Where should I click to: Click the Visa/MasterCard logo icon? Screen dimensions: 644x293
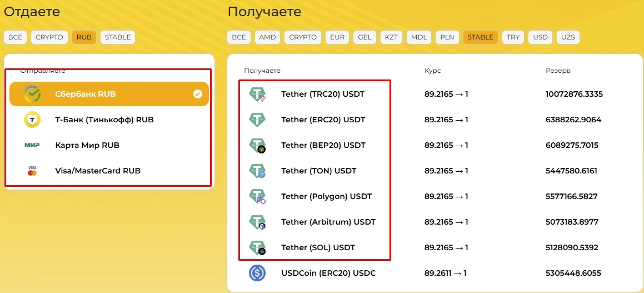click(32, 171)
